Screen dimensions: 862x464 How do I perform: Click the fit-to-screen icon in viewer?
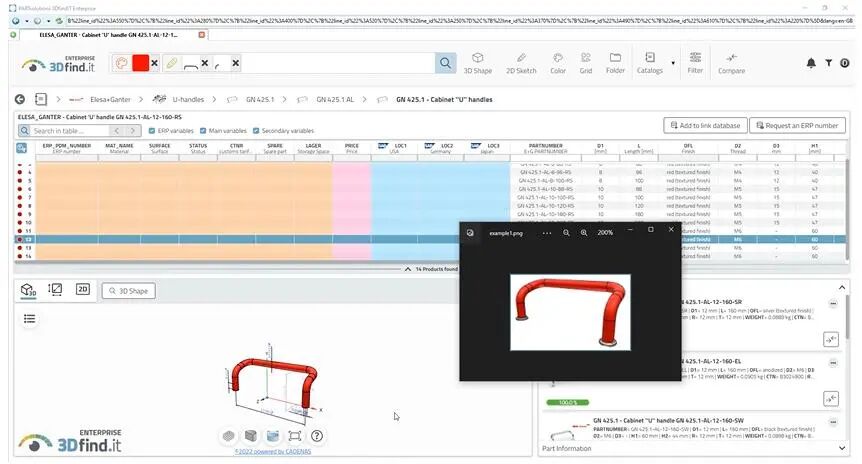pos(295,436)
